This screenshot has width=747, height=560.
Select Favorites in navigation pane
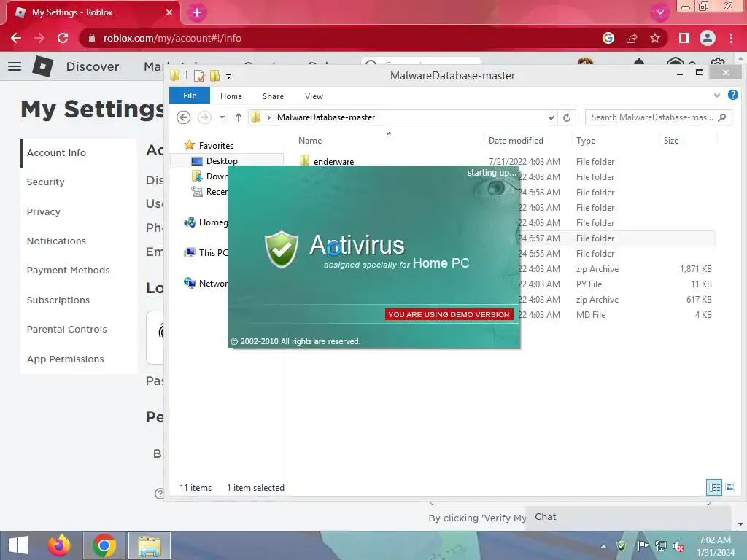point(209,146)
